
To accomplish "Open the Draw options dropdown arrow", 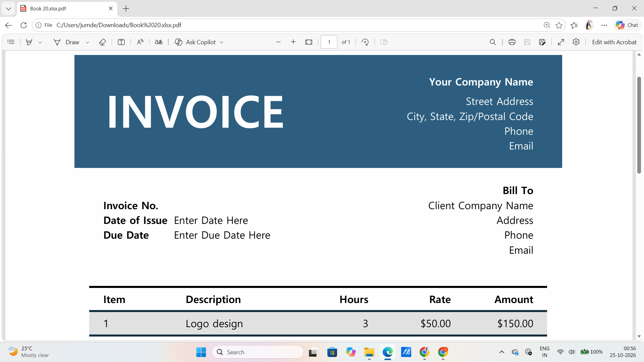I will pos(87,42).
